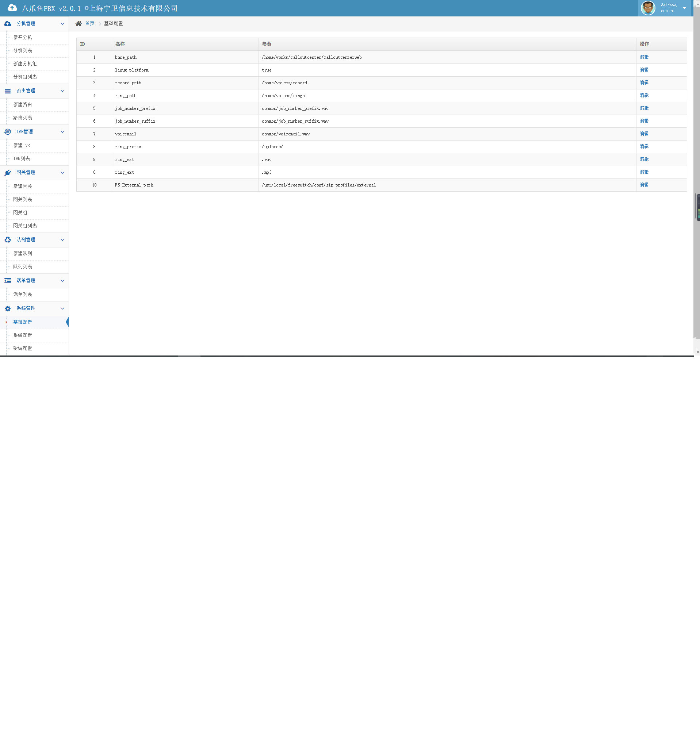Click the cloud upload icon beside 分机管理
700x730 pixels.
pos(8,24)
